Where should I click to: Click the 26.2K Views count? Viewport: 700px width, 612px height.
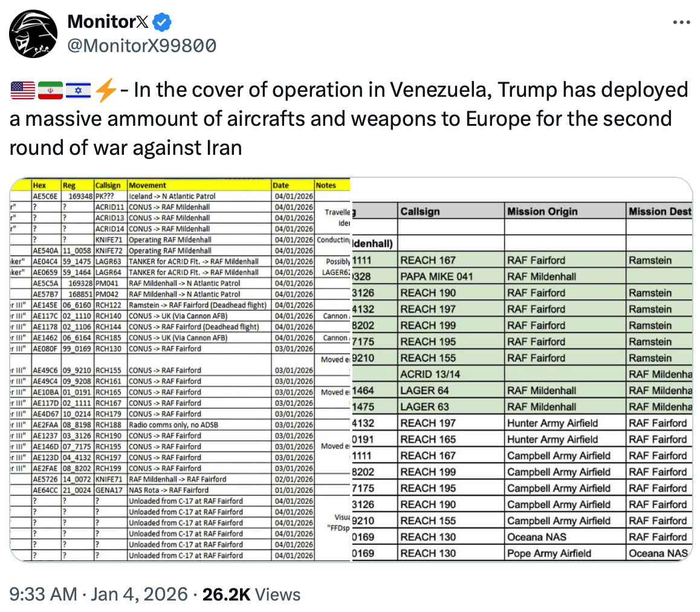point(251,594)
